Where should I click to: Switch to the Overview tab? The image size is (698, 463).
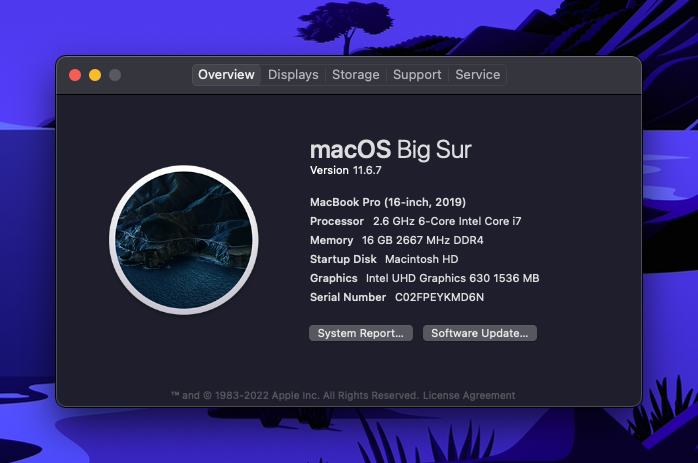[226, 75]
